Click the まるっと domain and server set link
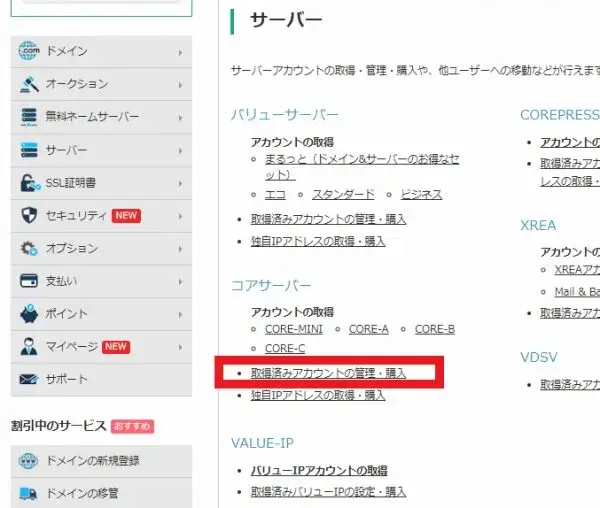 (362, 167)
